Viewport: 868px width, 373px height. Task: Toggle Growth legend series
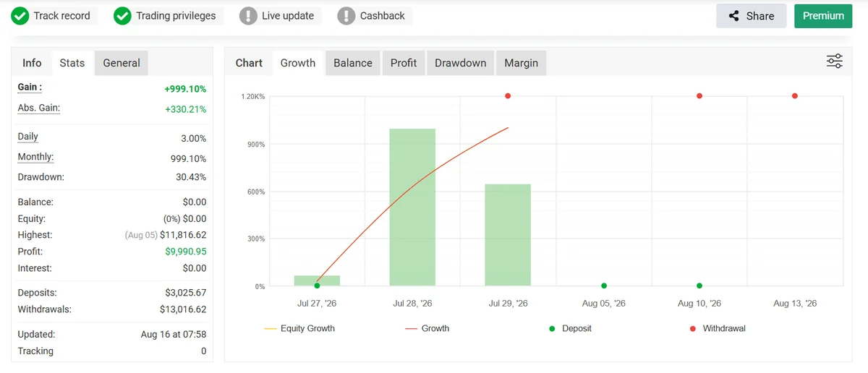click(427, 328)
